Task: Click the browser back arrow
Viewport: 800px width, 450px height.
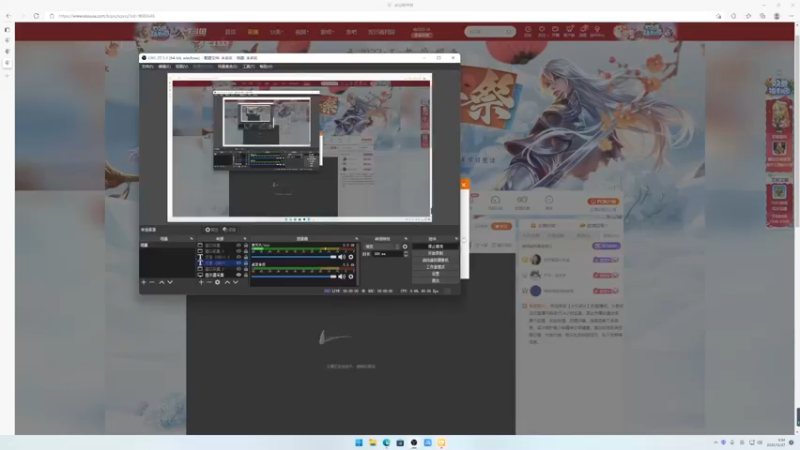Action: (x=8, y=16)
